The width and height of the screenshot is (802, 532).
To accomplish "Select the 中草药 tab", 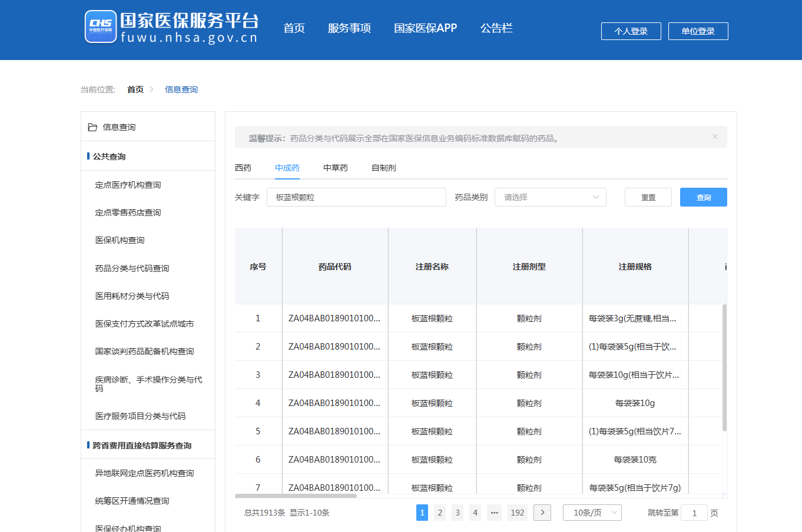I will click(x=336, y=168).
